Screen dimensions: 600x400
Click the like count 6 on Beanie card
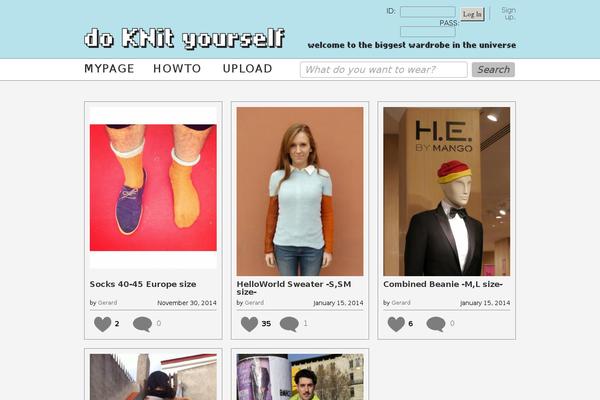click(x=410, y=324)
